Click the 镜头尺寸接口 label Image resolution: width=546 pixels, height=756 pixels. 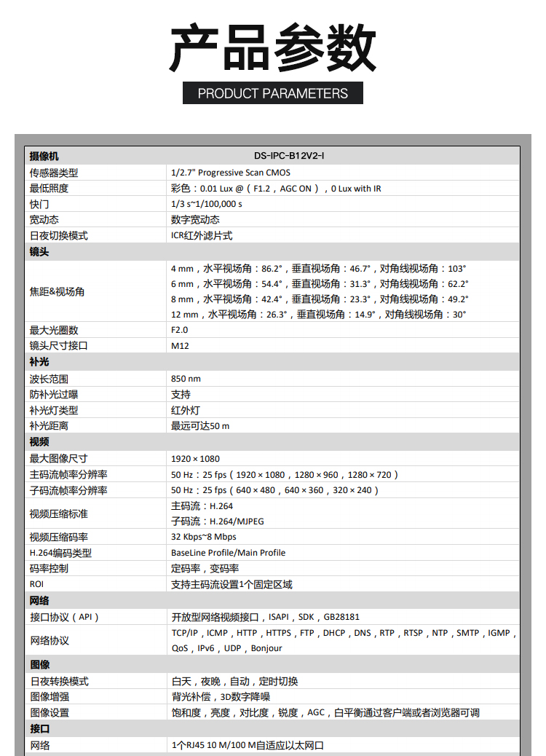click(x=58, y=346)
